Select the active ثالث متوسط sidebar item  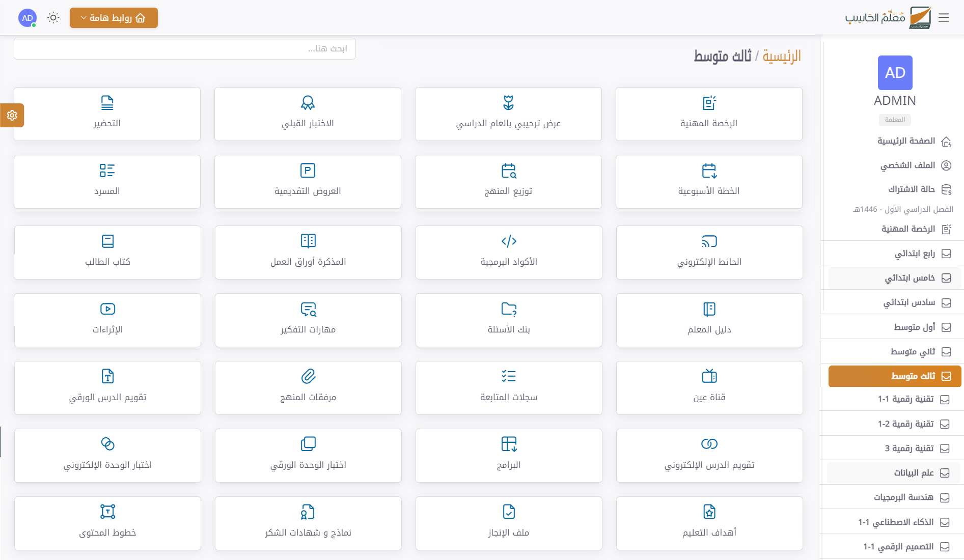895,376
